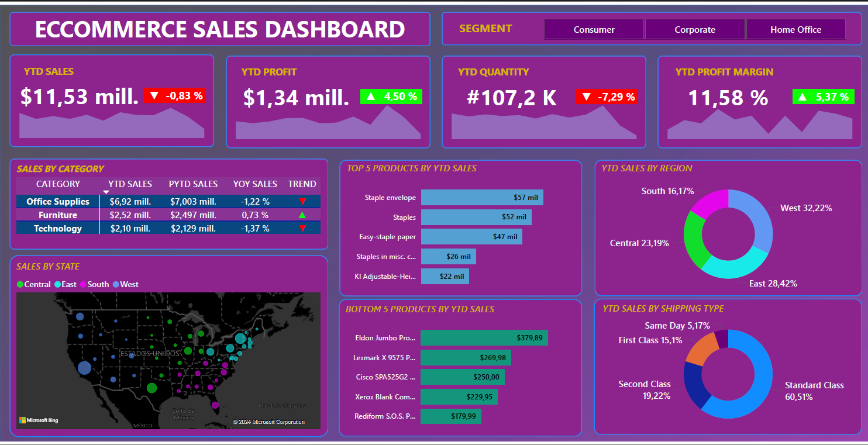Select the Furniture category row
868x445 pixels.
pyautogui.click(x=168, y=215)
